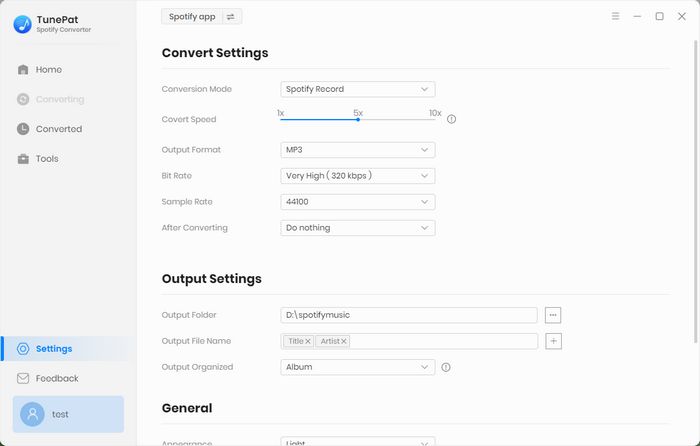Screen dimensions: 700x446
Task: Click the convert speed slider handle
Action: tap(358, 120)
